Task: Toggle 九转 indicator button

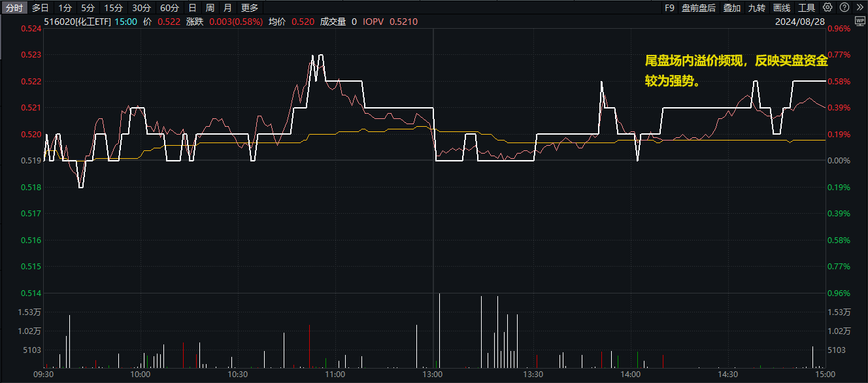Action: click(757, 8)
